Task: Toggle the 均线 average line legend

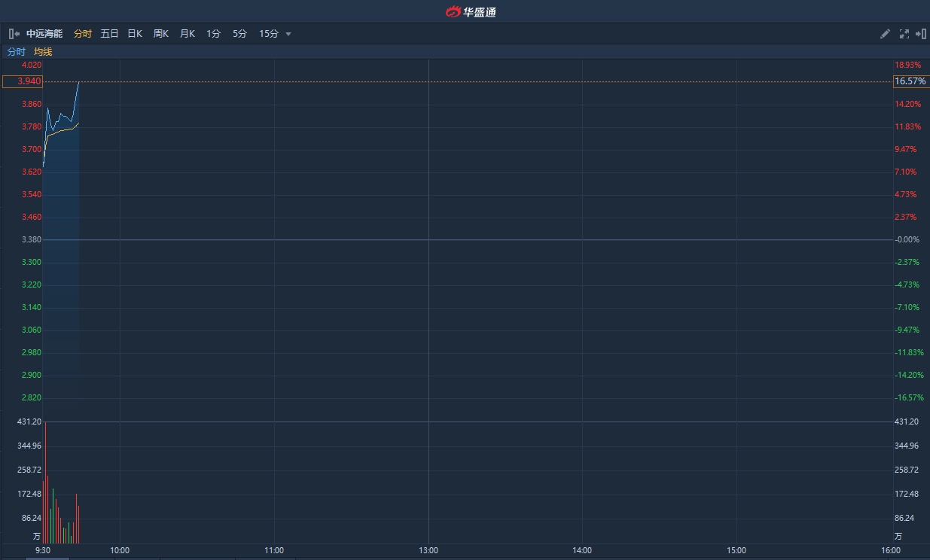Action: coord(43,52)
